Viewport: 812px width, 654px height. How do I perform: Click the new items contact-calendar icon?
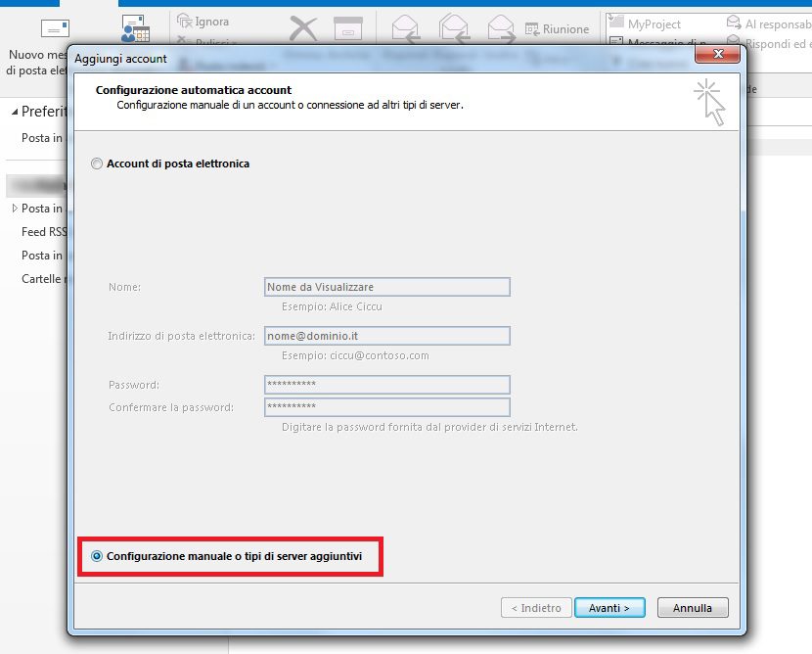(x=135, y=27)
